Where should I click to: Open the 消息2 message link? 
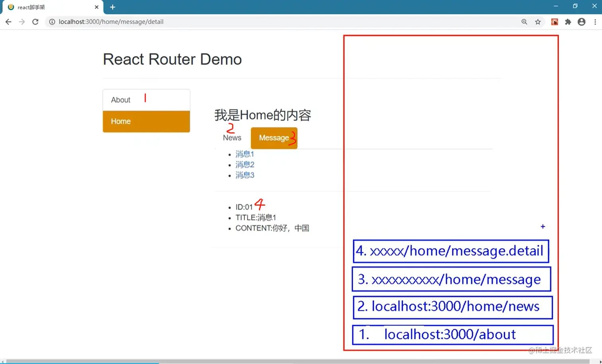(244, 164)
